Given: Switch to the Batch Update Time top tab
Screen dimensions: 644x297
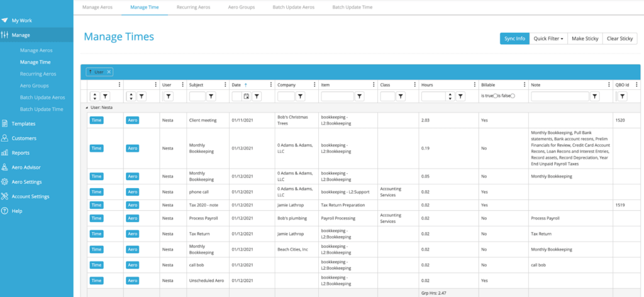Looking at the screenshot, I should tap(352, 7).
